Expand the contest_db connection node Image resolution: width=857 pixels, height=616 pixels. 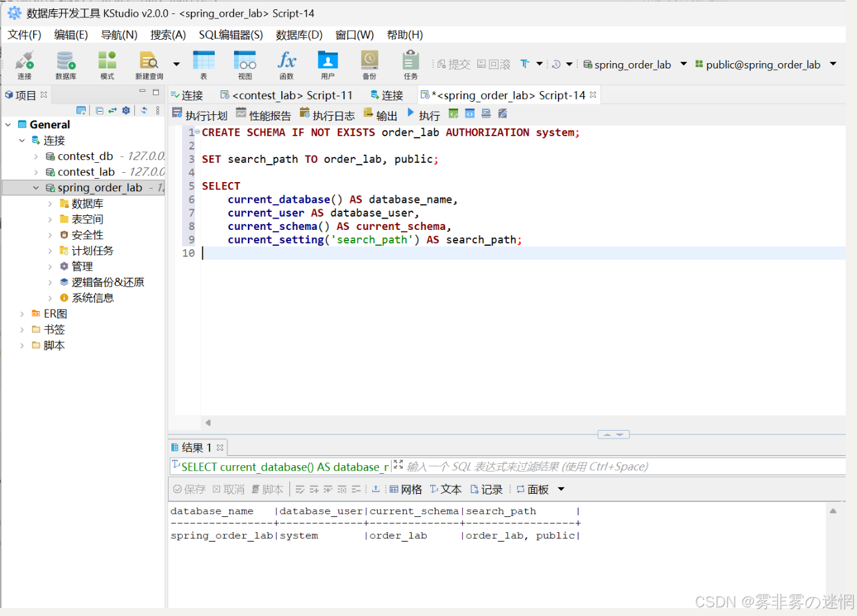[36, 156]
